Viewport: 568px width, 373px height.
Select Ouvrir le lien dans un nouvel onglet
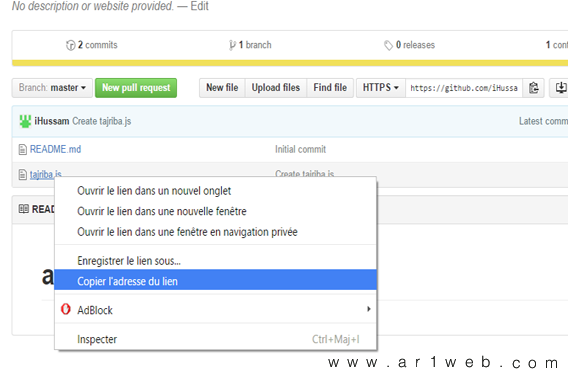point(216,191)
